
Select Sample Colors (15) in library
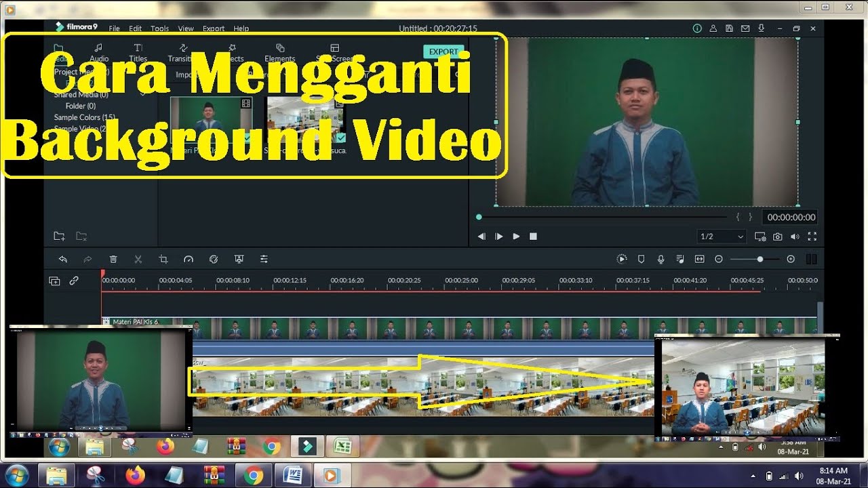[85, 117]
